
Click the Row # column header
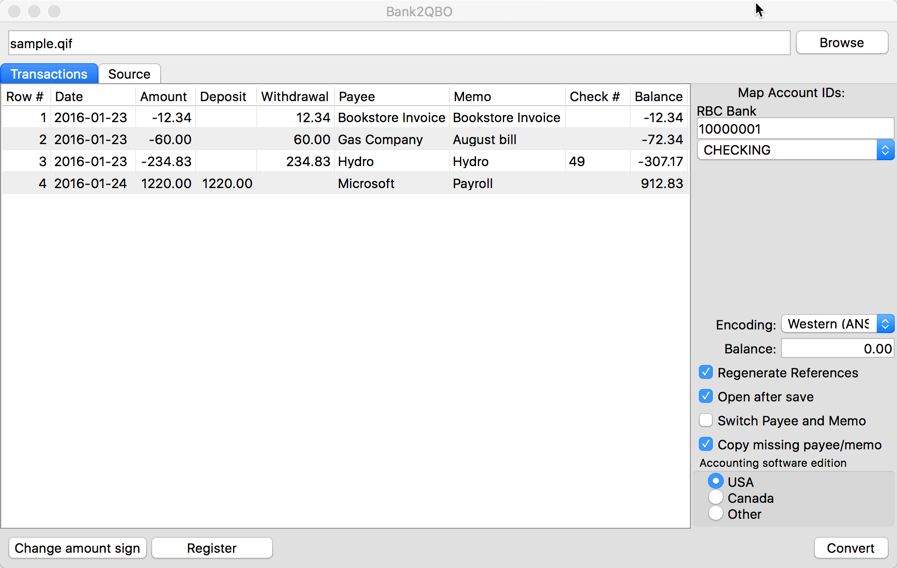pos(25,96)
